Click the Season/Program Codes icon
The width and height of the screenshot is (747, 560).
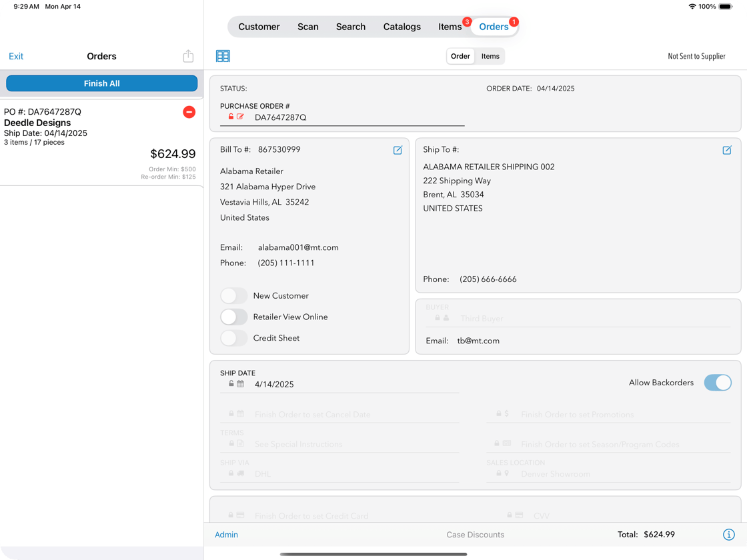click(507, 443)
